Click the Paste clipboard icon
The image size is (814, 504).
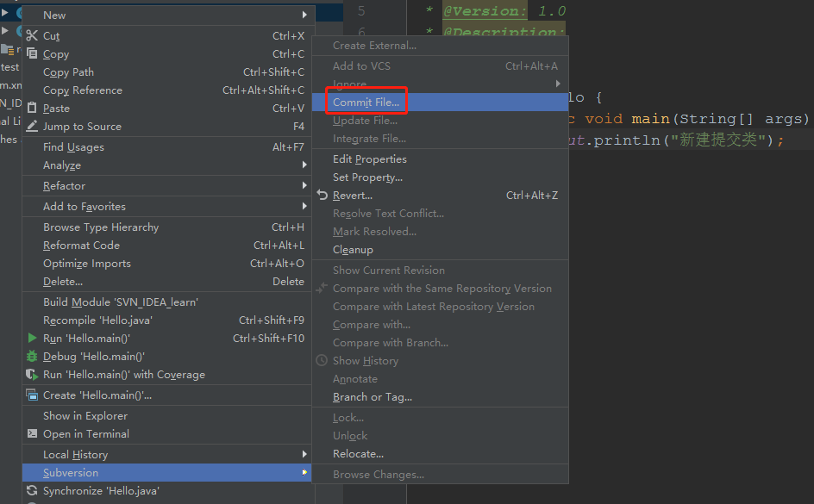pos(32,108)
